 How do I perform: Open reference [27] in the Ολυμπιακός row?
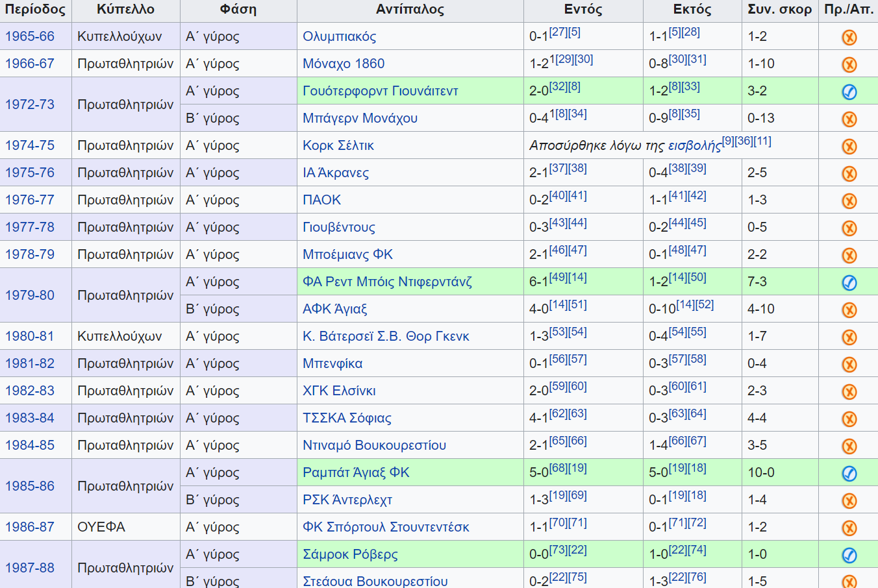click(x=558, y=32)
